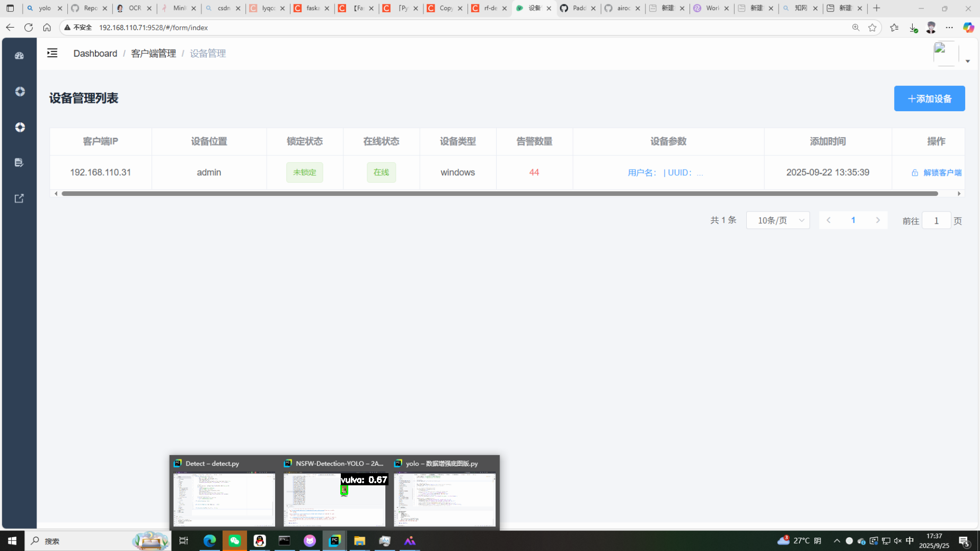
Task: Open the external link sidebar icon
Action: (20, 199)
